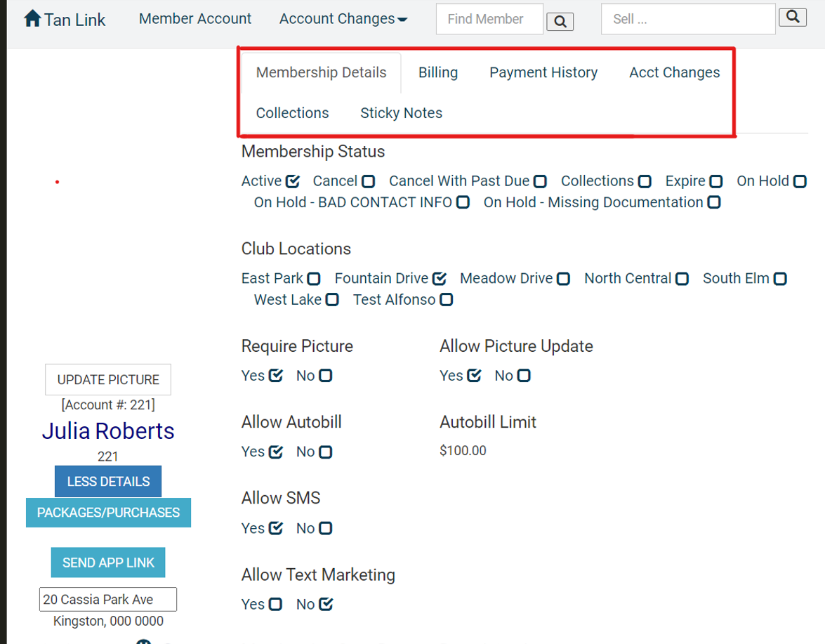Check the Test Alfonso location checkbox
Viewport: 825px width, 644px height.
446,300
